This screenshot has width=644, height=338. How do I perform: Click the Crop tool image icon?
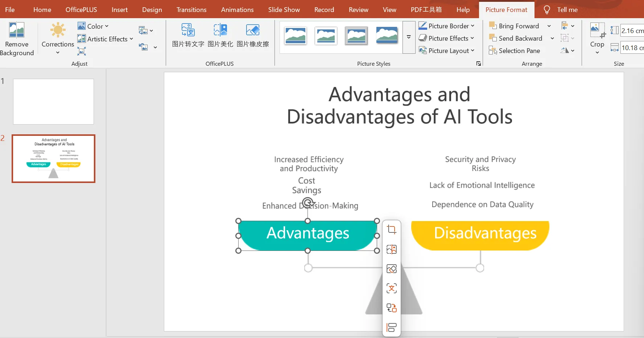(597, 30)
